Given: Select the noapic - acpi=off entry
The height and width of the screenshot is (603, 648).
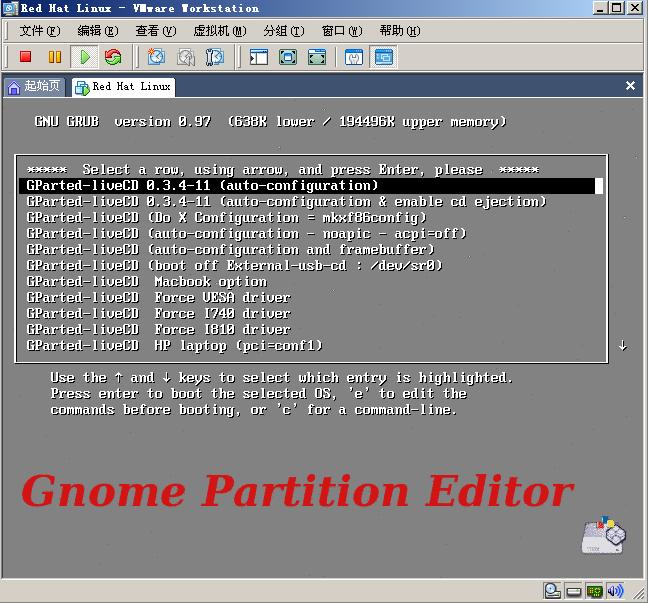Looking at the screenshot, I should (311, 234).
